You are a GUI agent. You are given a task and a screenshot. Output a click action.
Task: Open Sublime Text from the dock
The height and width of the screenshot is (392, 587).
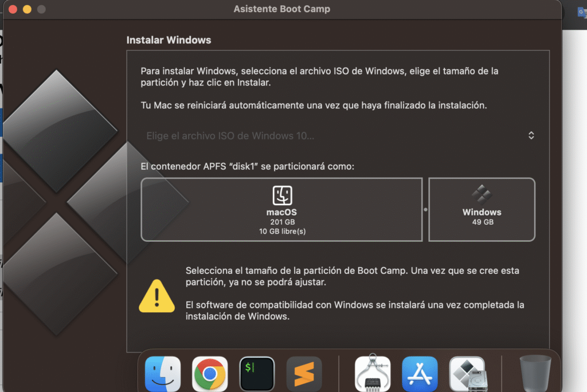coord(304,374)
